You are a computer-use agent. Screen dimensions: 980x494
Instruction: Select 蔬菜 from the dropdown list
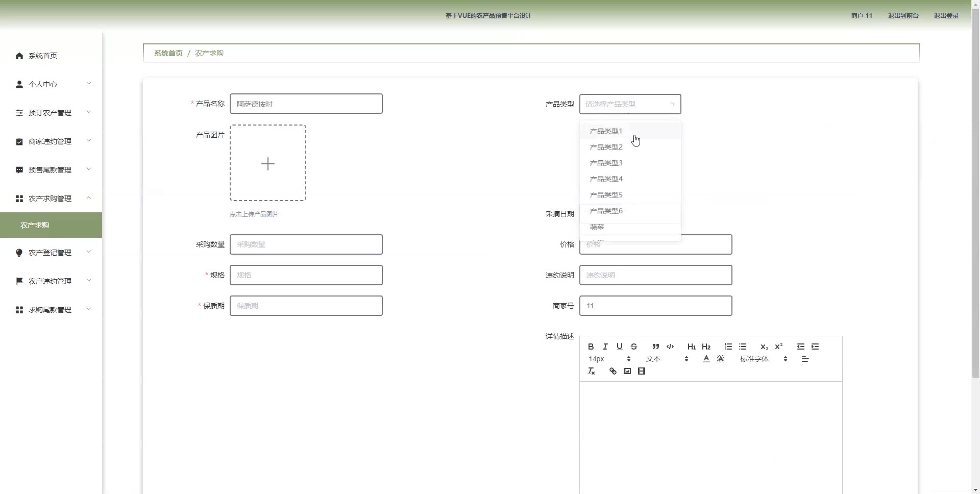click(630, 227)
